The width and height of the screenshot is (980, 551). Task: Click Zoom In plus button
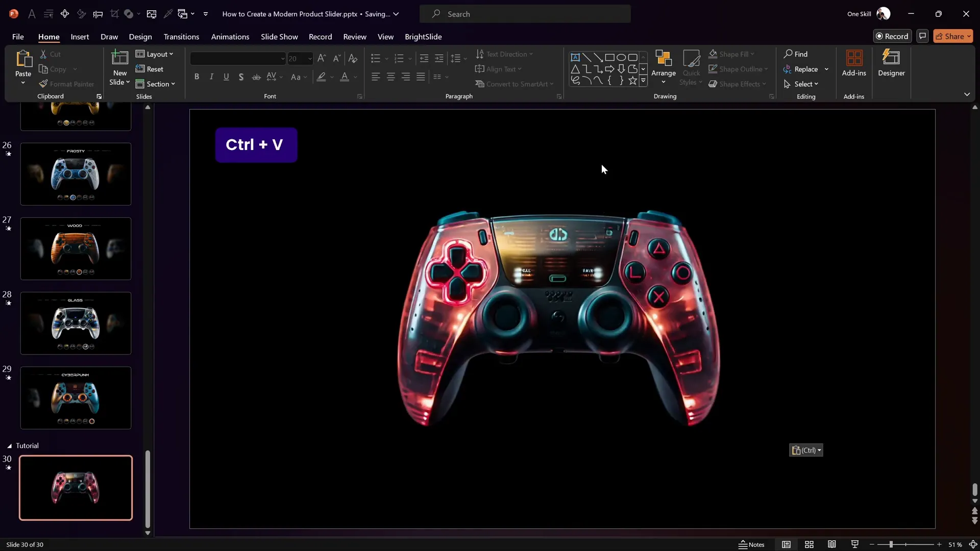939,544
